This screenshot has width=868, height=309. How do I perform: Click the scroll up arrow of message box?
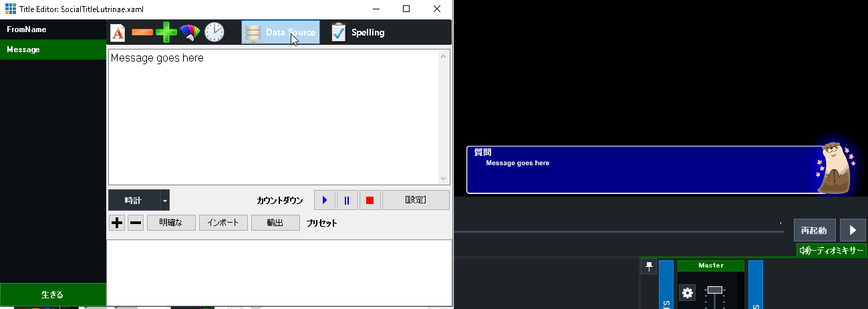(x=444, y=56)
